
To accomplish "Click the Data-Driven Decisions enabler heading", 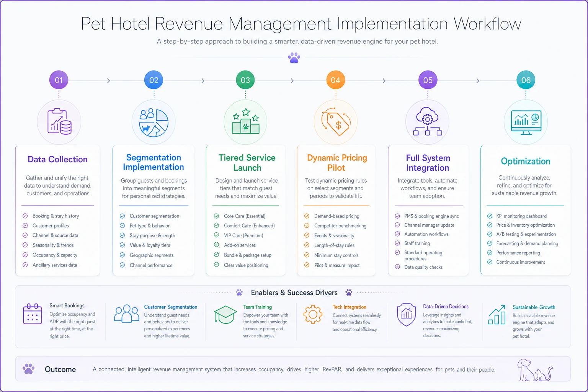I will [x=446, y=307].
